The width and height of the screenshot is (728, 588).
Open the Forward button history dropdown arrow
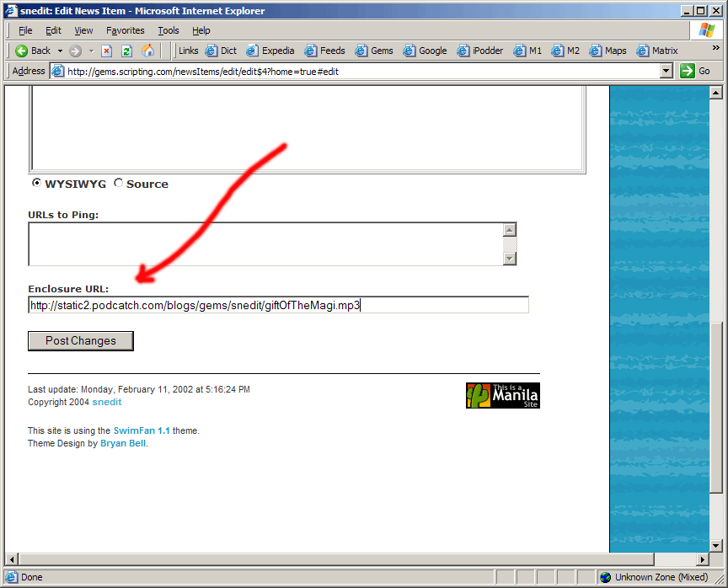(91, 51)
